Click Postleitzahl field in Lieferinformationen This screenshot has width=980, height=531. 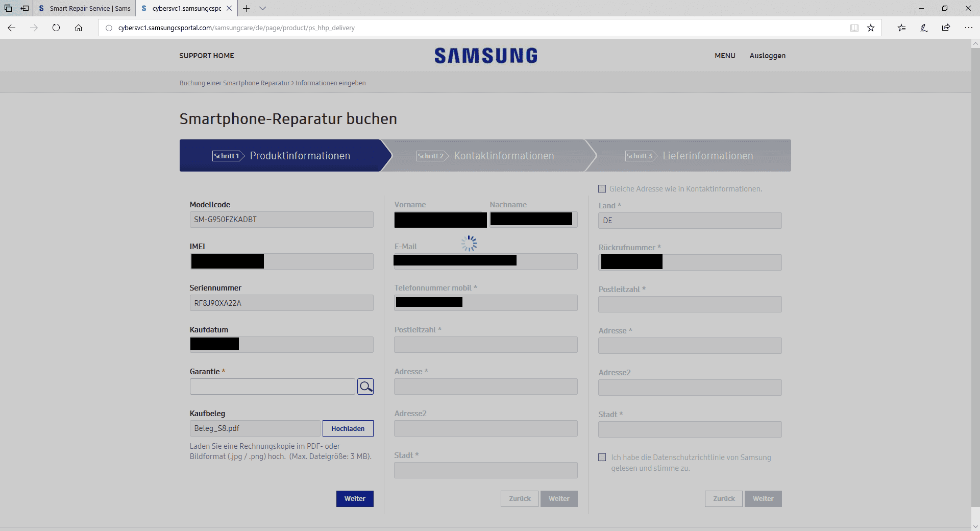click(x=690, y=304)
